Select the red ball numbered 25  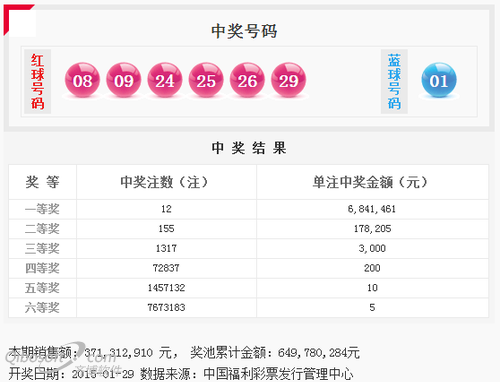click(206, 80)
